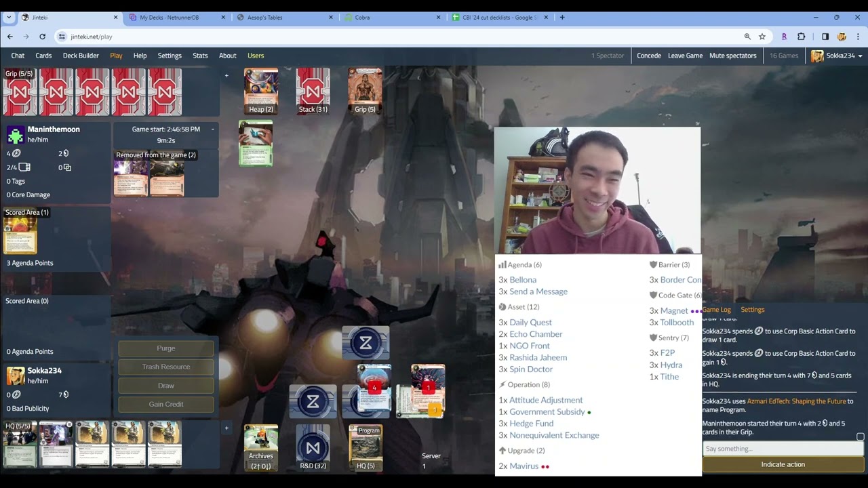Open the About page
The image size is (868, 488).
[x=227, y=56]
